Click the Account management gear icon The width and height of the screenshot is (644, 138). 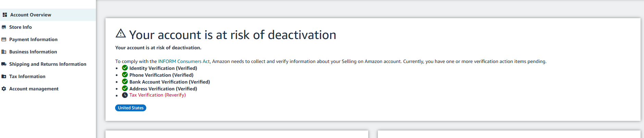tap(4, 89)
